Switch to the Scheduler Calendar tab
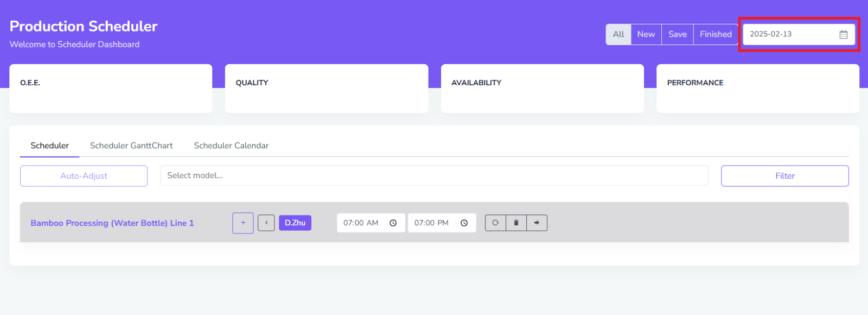 [x=231, y=146]
